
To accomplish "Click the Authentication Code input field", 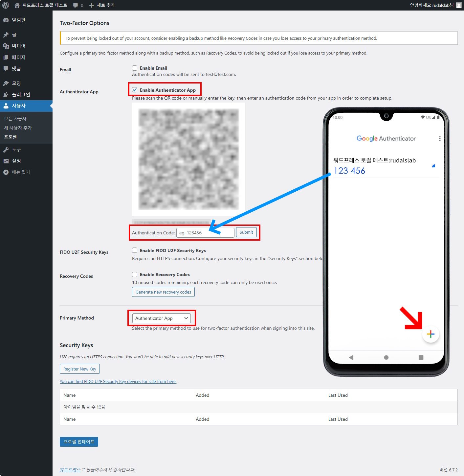I will 205,233.
